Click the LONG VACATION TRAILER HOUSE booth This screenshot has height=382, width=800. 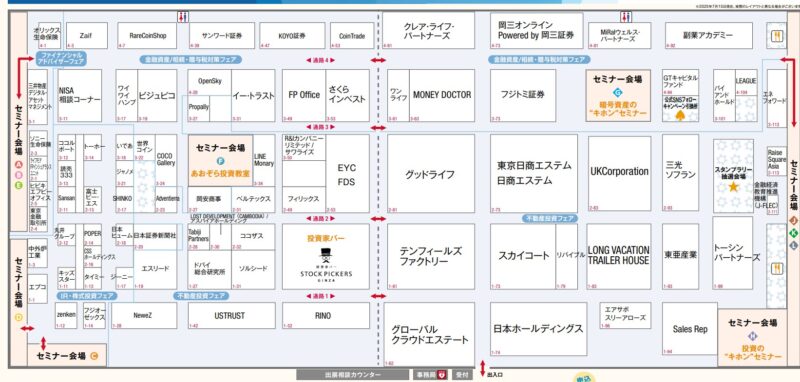[619, 257]
